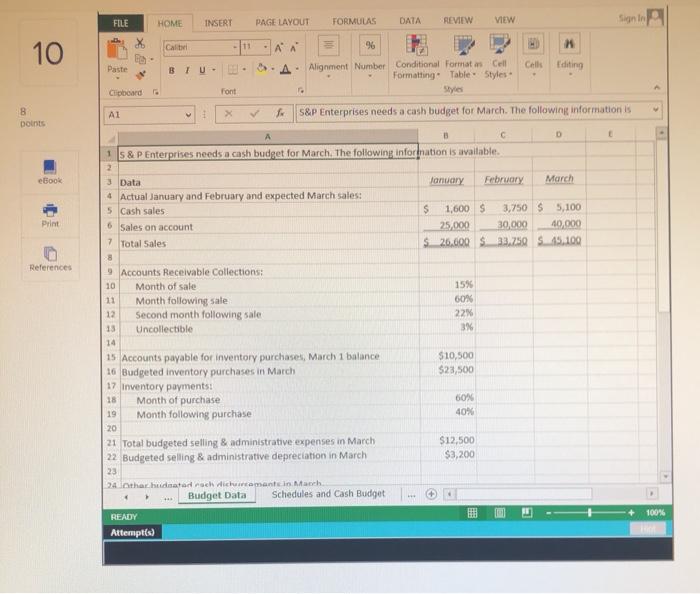The image size is (700, 594).
Task: Open the Cells group icon
Action: point(533,44)
